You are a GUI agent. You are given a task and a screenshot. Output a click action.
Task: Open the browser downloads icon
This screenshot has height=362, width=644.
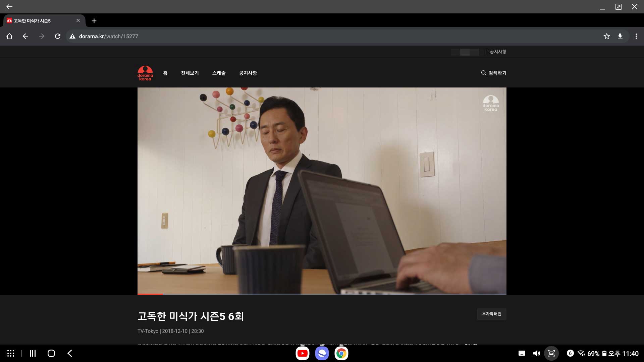(x=620, y=36)
